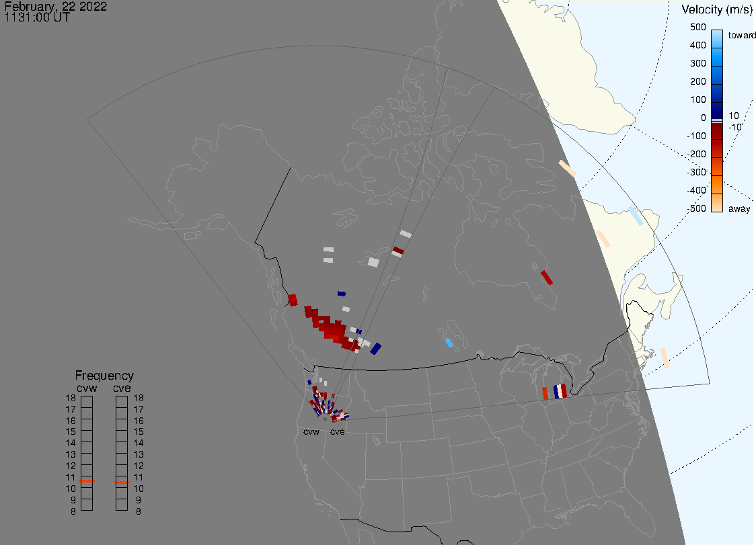Click the light blue velocity cell in Manitoba
This screenshot has width=756, height=545.
click(449, 343)
